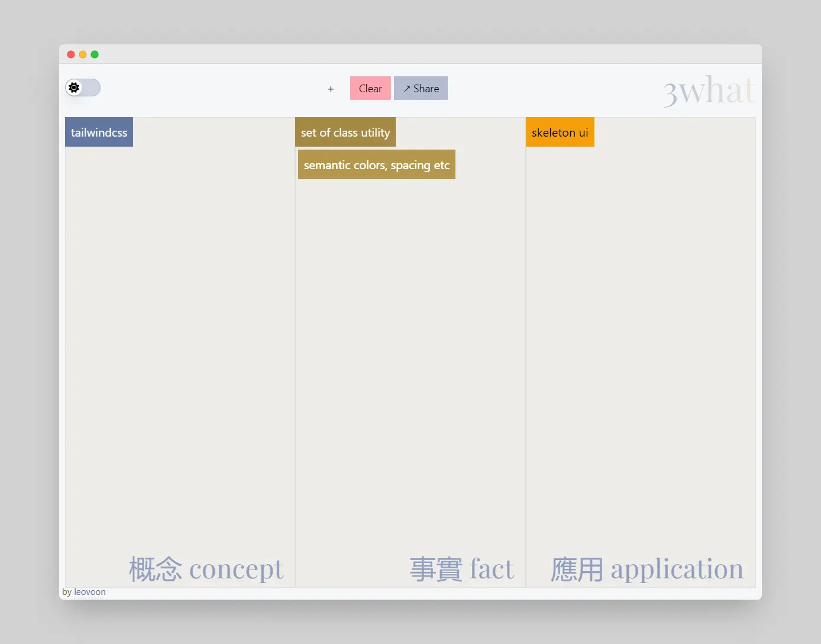This screenshot has height=644, width=821.
Task: Click the concept column heading
Action: tap(206, 569)
